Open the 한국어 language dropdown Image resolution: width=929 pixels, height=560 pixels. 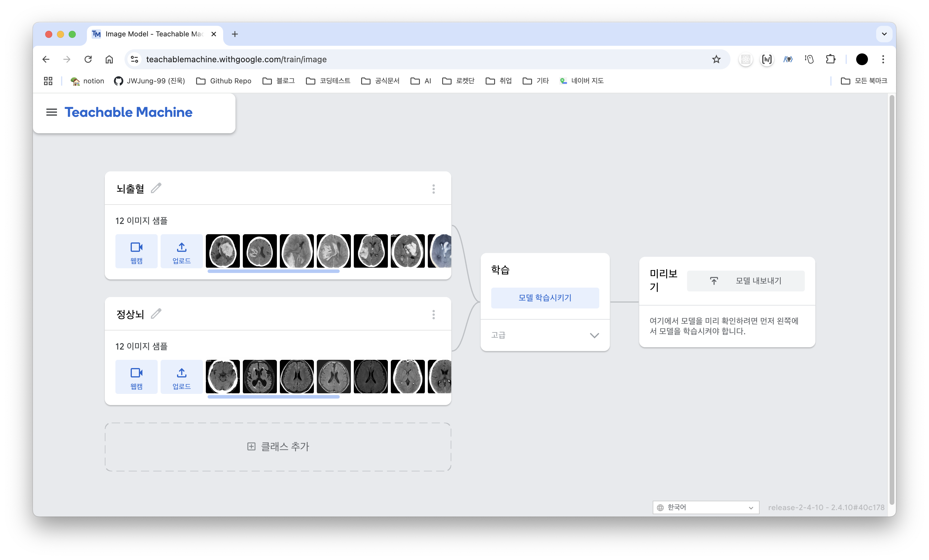[706, 507]
